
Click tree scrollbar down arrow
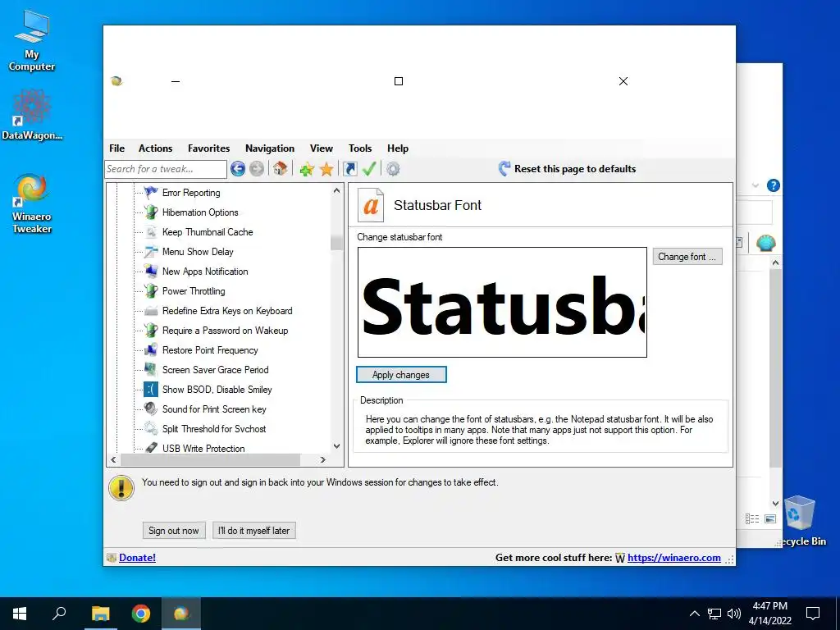point(336,446)
